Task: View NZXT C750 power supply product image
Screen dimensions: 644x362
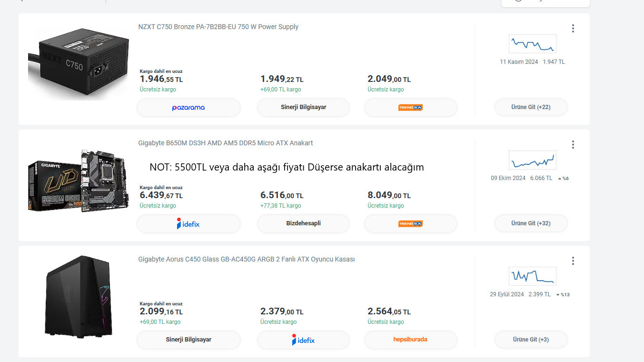Action: pyautogui.click(x=79, y=64)
